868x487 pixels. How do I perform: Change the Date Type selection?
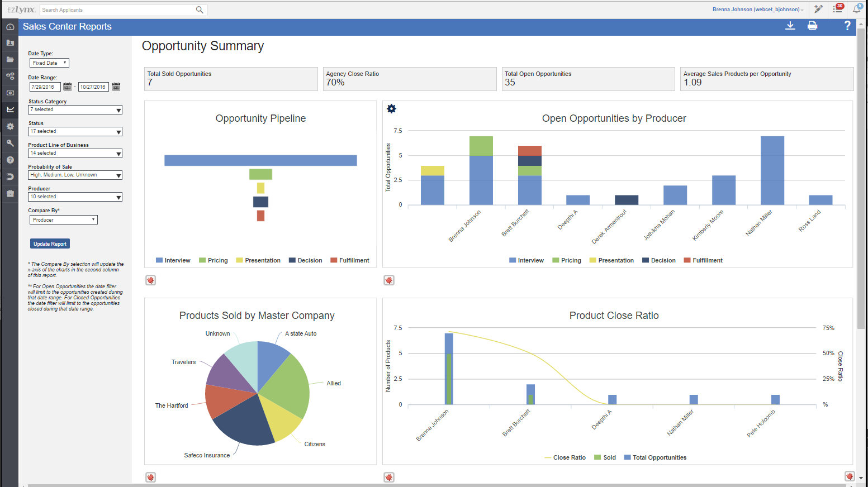click(x=49, y=63)
